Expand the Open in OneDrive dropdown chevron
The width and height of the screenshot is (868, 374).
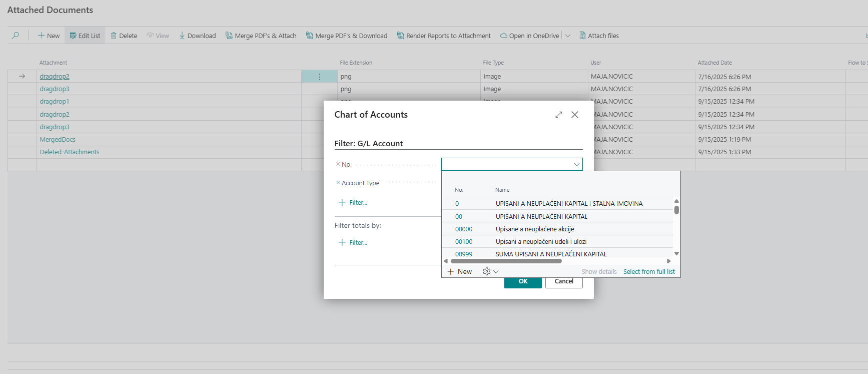(568, 36)
